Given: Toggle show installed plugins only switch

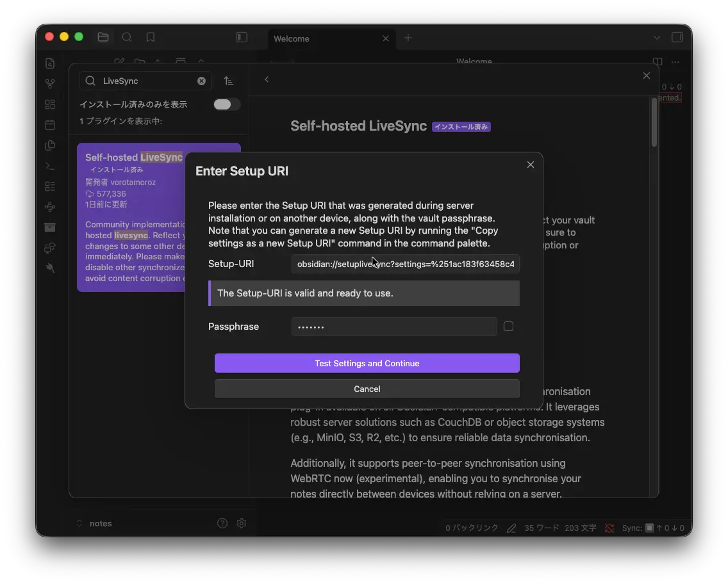Looking at the screenshot, I should click(227, 104).
